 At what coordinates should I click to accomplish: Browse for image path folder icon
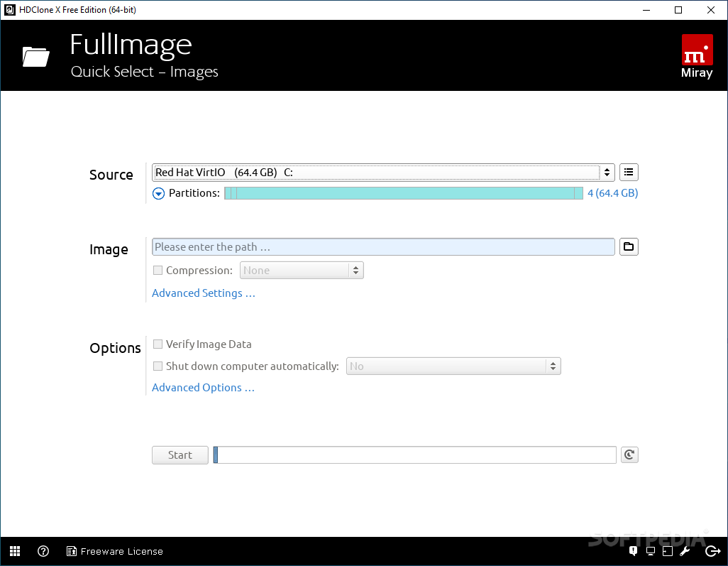tap(629, 246)
